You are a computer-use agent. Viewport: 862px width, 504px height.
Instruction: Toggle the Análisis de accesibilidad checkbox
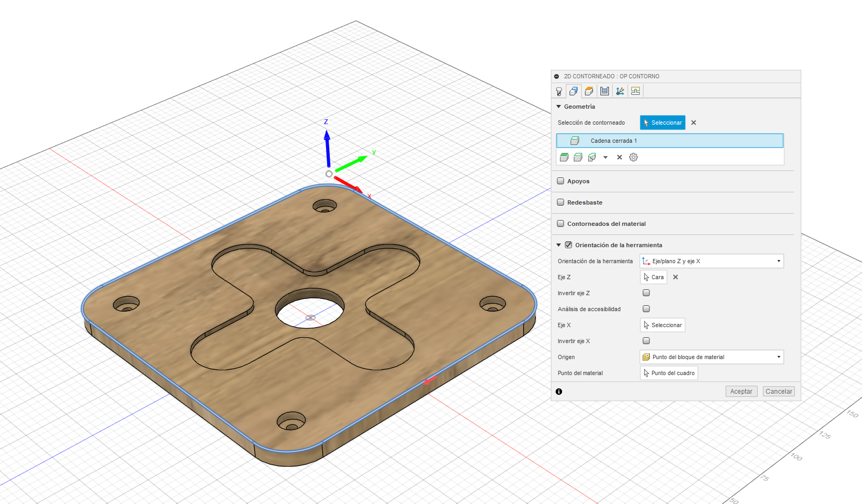[x=646, y=309]
